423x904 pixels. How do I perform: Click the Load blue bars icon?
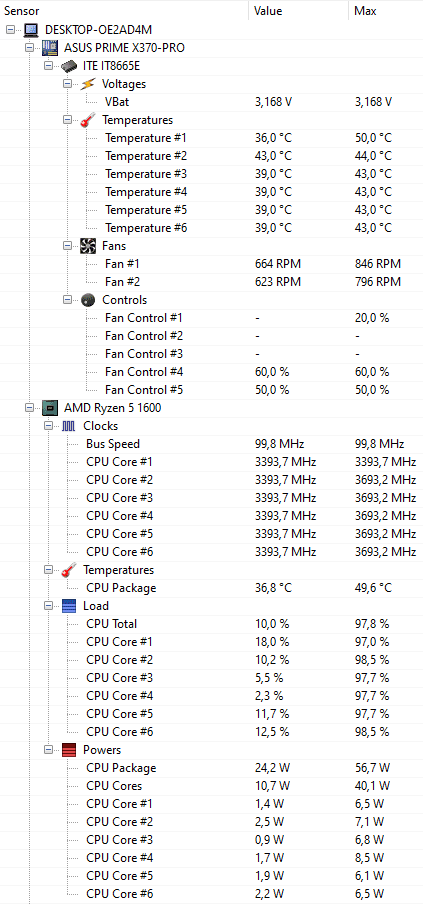click(69, 606)
